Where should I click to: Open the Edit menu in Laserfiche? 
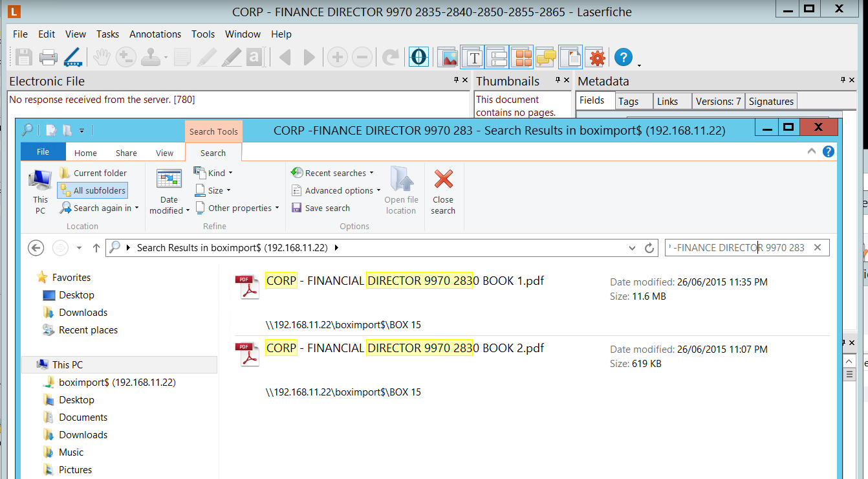pos(47,34)
